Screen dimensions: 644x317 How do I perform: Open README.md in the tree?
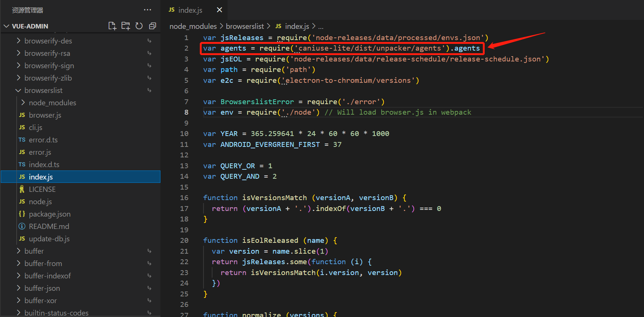coord(81,226)
